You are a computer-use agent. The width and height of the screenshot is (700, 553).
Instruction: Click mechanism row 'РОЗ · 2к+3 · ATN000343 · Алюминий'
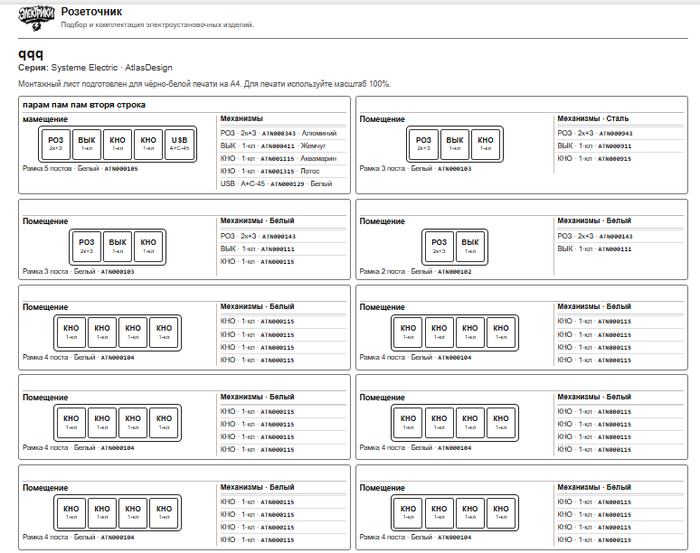pos(283,133)
